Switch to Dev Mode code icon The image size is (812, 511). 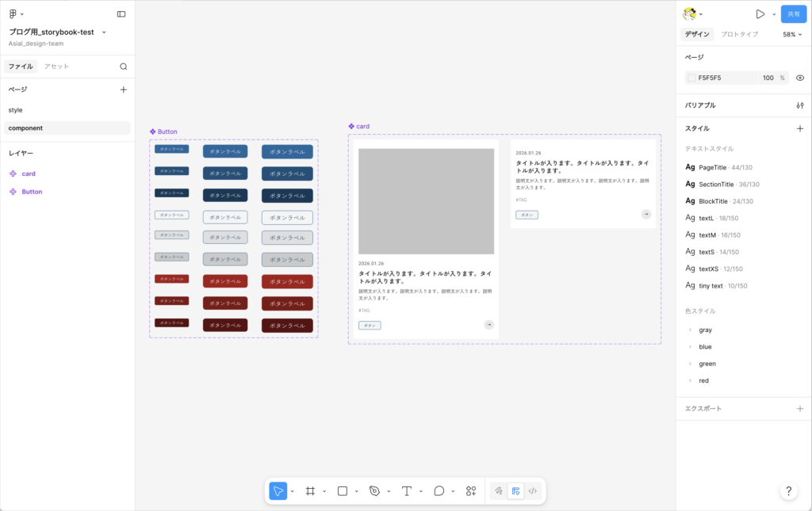click(x=533, y=491)
